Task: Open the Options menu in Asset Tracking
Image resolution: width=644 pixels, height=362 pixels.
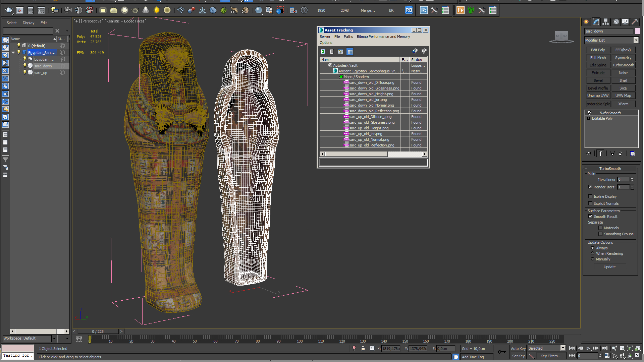Action: click(326, 43)
